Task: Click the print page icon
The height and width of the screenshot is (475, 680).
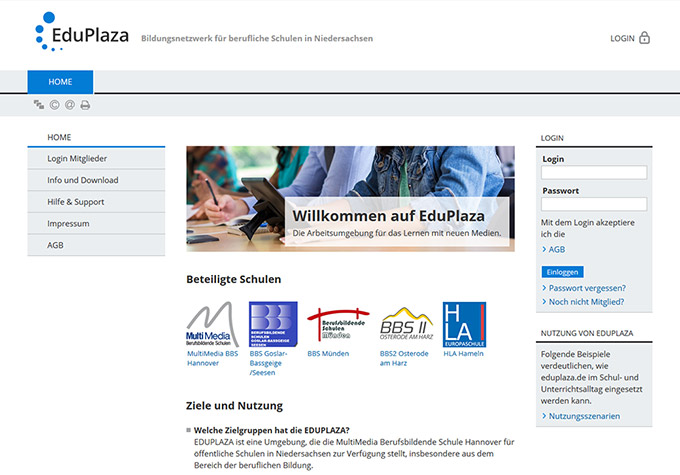Action: point(85,105)
